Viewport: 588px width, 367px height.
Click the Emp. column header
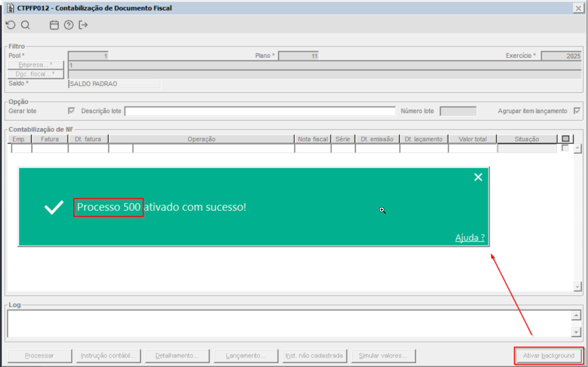pyautogui.click(x=19, y=139)
